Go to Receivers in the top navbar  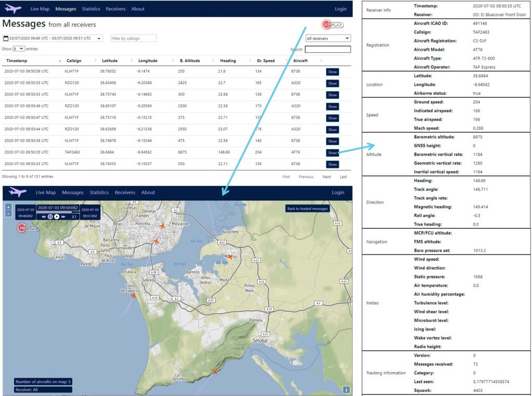tap(115, 9)
